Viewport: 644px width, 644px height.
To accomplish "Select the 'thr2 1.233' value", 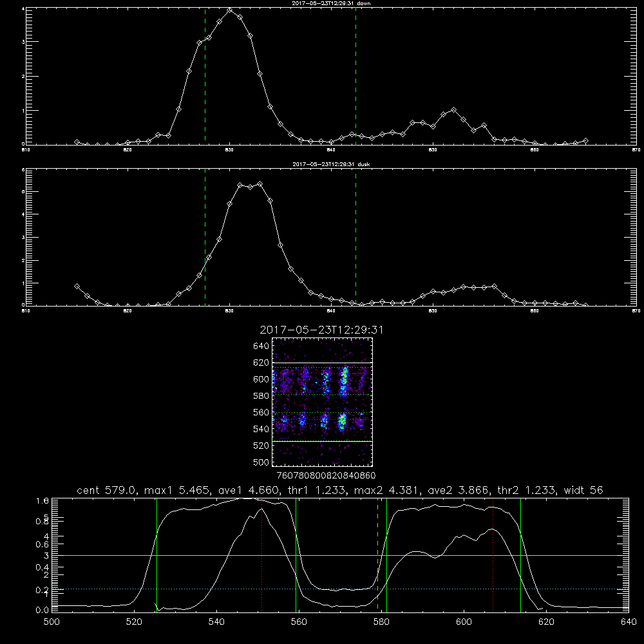I will (527, 490).
